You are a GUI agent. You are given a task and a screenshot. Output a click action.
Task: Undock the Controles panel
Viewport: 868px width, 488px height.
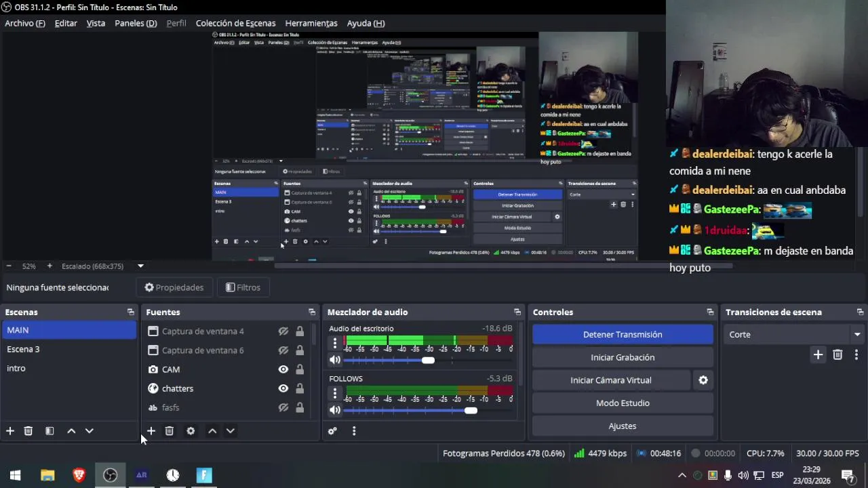click(710, 312)
